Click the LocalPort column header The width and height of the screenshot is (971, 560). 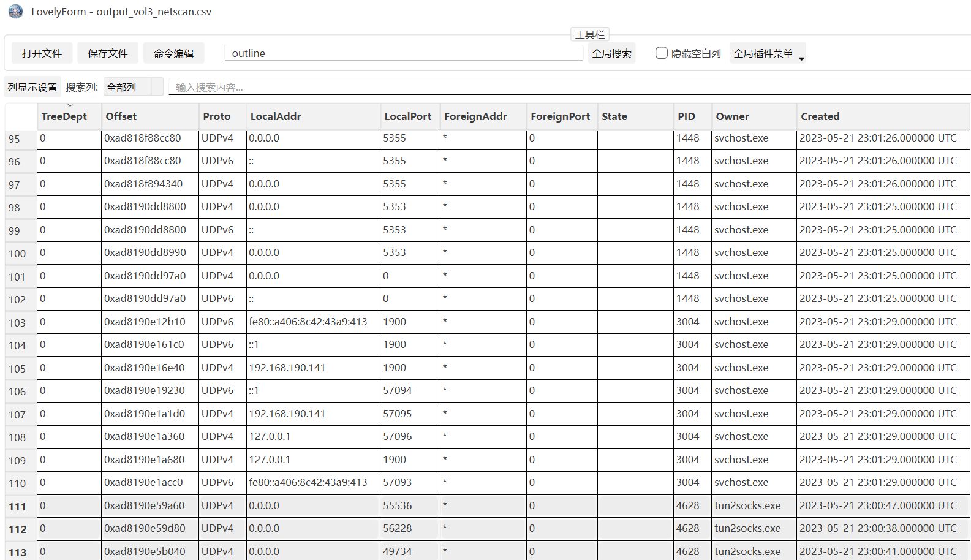tap(410, 116)
